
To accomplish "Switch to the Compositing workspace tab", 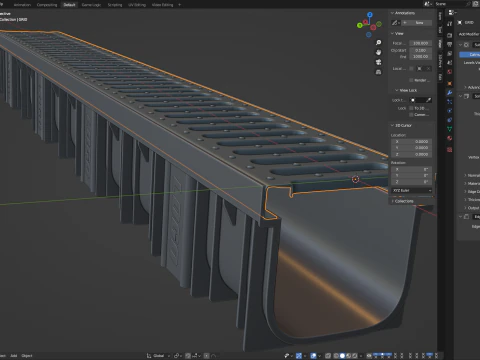I will coord(47,5).
